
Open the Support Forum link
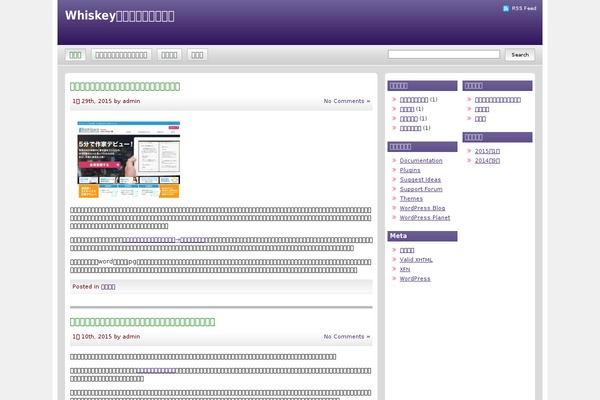(421, 189)
